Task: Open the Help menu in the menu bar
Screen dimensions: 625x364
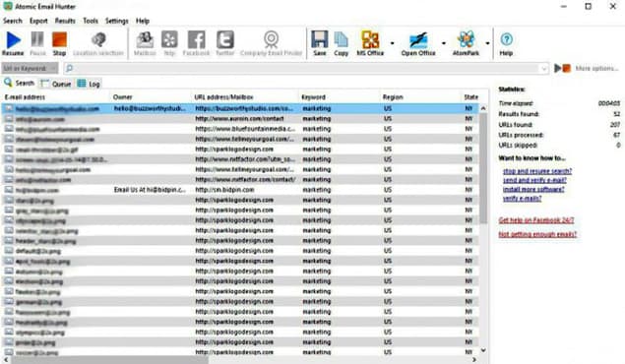Action: [143, 21]
